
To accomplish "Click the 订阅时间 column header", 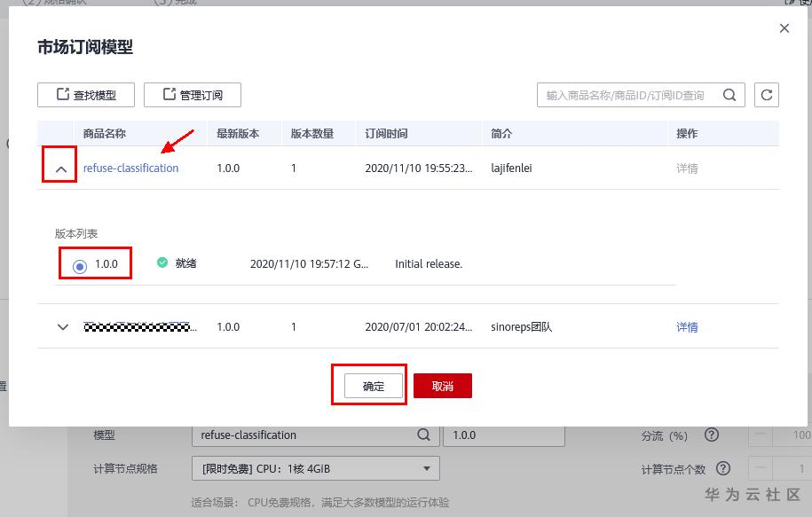I will point(386,134).
